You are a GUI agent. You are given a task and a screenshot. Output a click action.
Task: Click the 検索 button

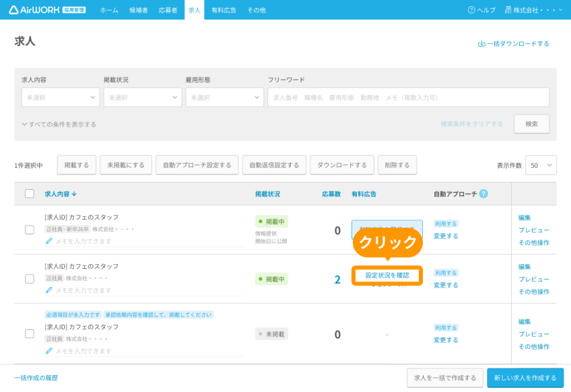click(x=532, y=124)
